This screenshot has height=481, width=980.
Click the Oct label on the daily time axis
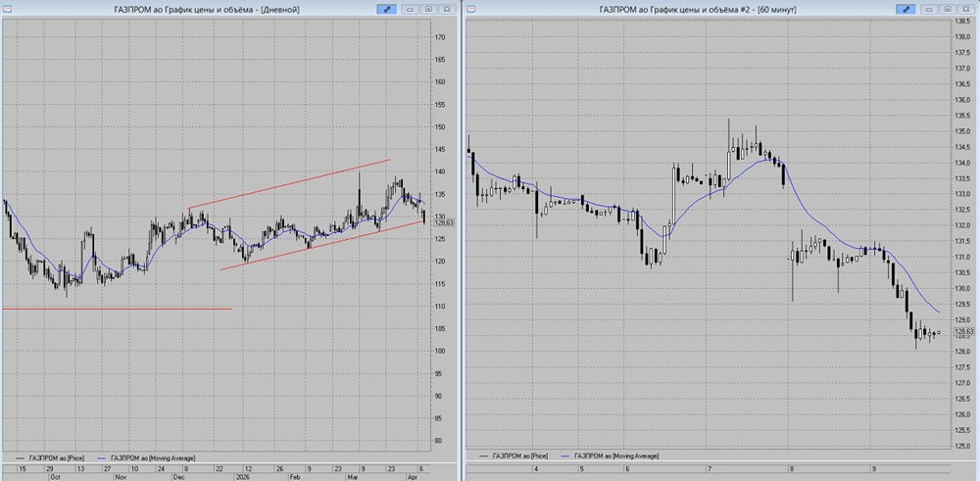click(x=56, y=476)
